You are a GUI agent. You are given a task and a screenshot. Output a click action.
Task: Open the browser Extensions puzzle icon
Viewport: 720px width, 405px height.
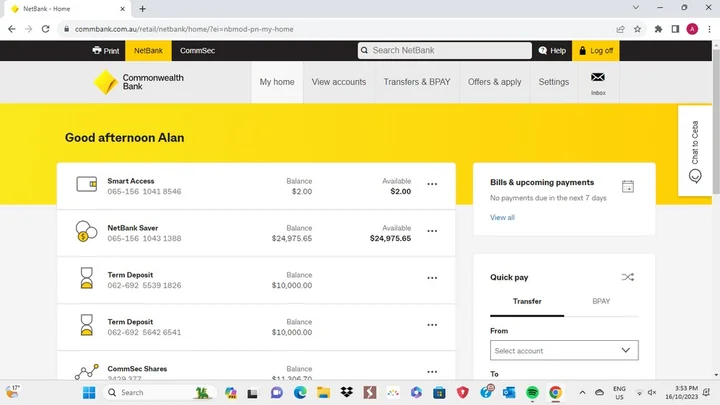coord(658,29)
